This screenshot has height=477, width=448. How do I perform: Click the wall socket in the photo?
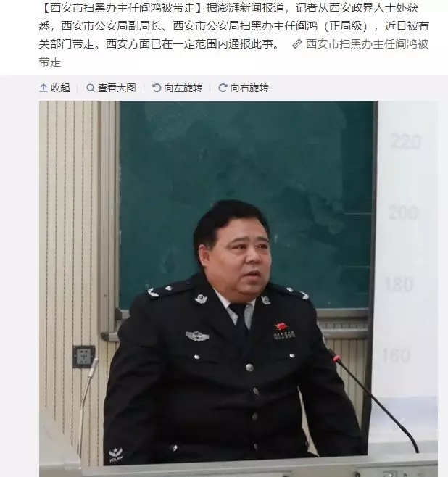click(83, 356)
